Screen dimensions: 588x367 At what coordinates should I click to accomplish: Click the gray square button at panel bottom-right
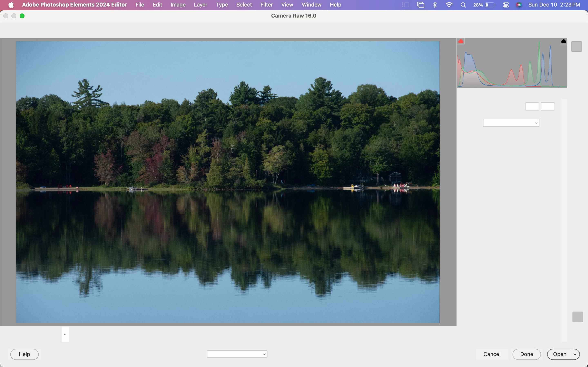578,317
